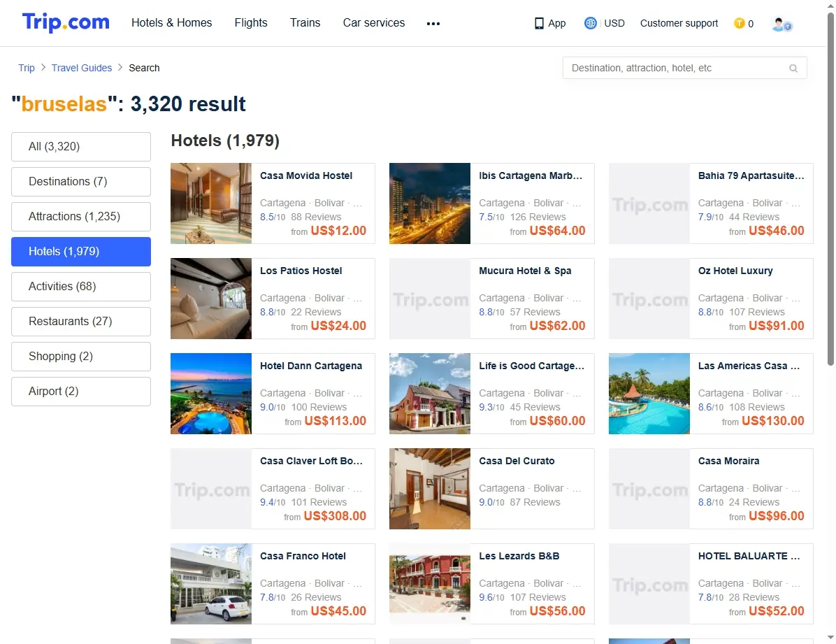Click the scrollbar down arrow
Viewport: 836px width, 644px height.
pyautogui.click(x=830, y=638)
